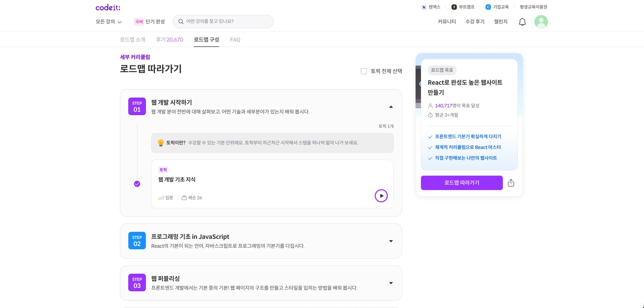The width and height of the screenshot is (644, 308).
Task: Open the notifications bell
Action: (522, 22)
